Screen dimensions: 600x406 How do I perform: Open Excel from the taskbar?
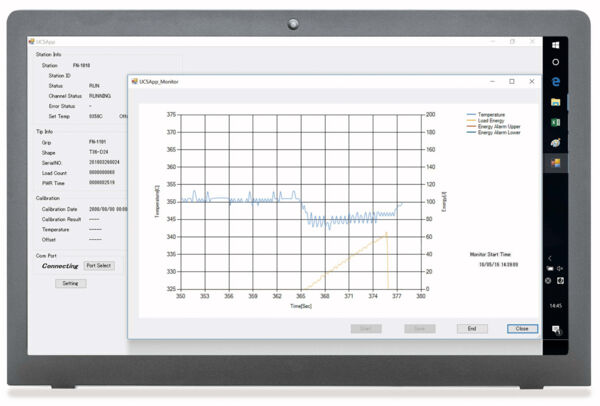coord(556,122)
